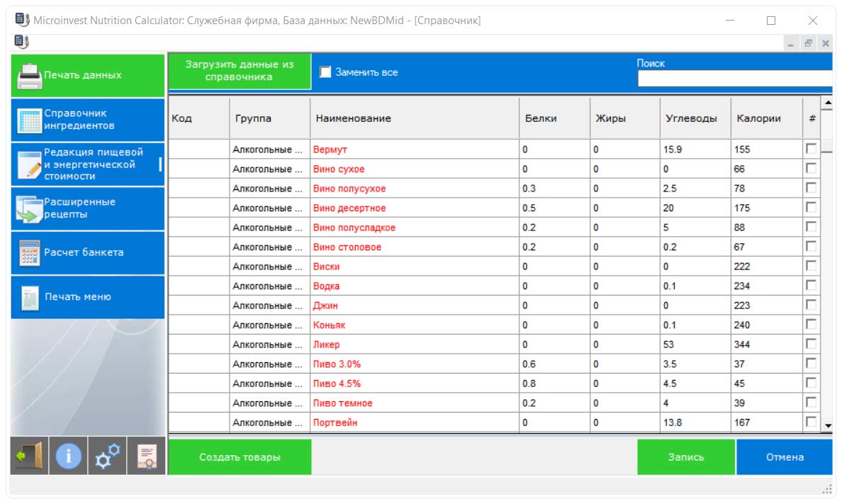
Task: Sort by the Белки column header
Action: click(x=555, y=118)
